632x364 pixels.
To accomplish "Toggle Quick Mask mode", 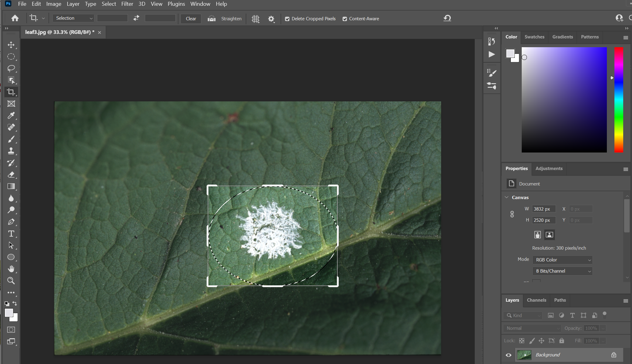I will click(11, 330).
